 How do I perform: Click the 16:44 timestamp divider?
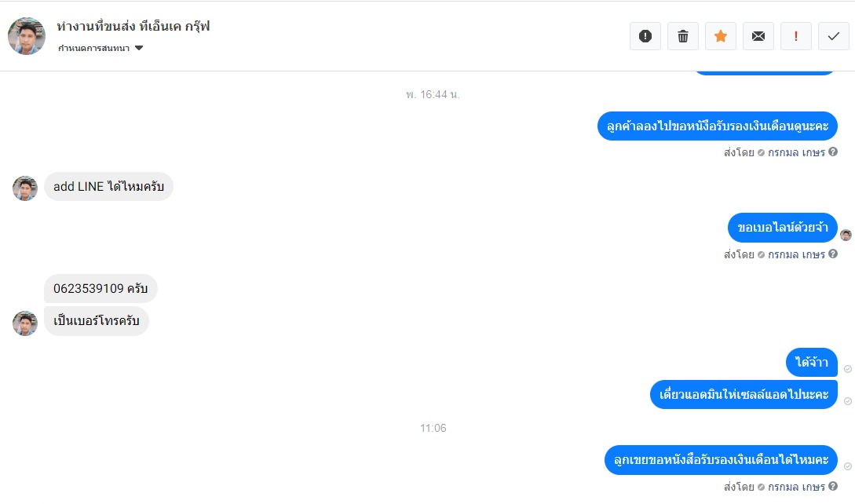[433, 94]
